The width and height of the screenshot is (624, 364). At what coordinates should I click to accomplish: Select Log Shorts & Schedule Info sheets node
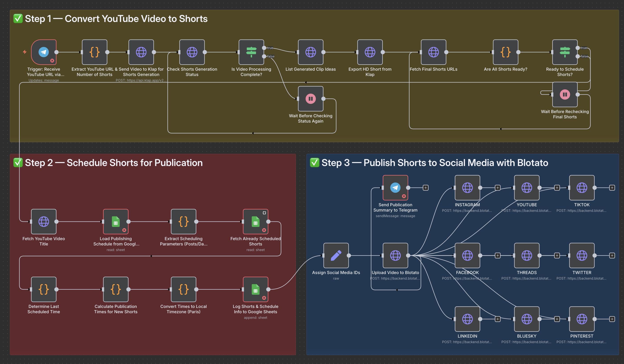pos(255,289)
